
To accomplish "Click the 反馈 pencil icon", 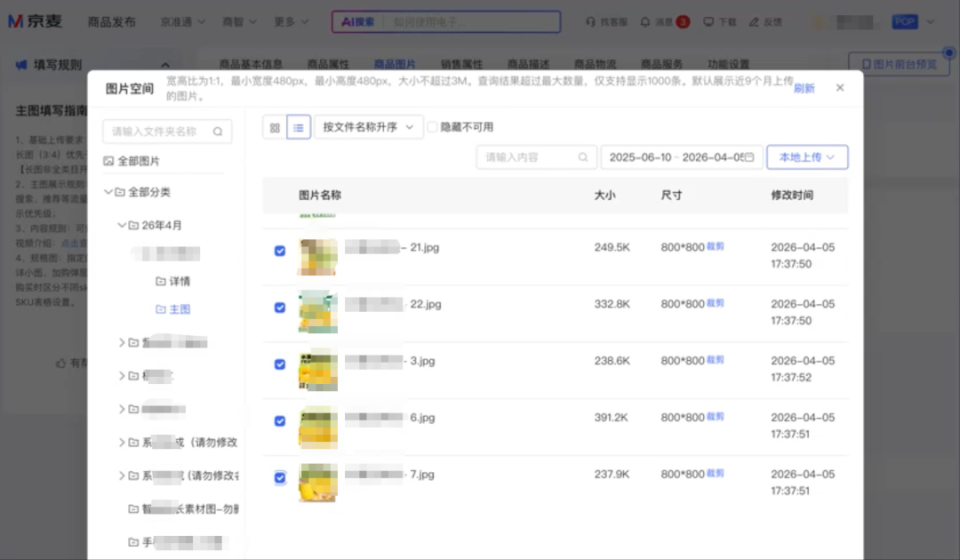I will click(754, 21).
